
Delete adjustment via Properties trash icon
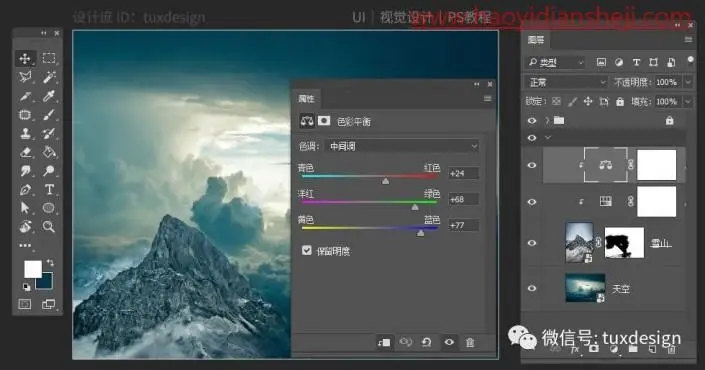pyautogui.click(x=470, y=343)
